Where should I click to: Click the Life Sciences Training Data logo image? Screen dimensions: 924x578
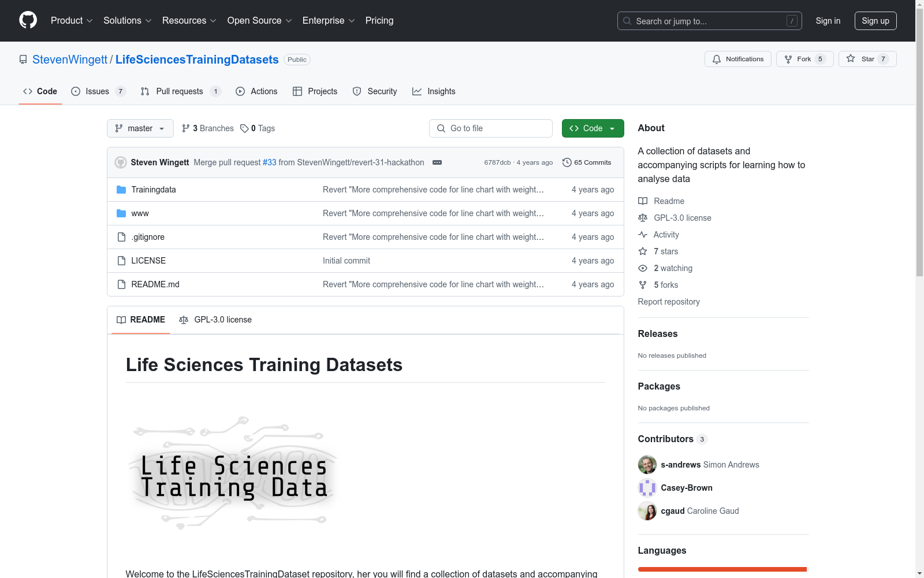pos(233,473)
